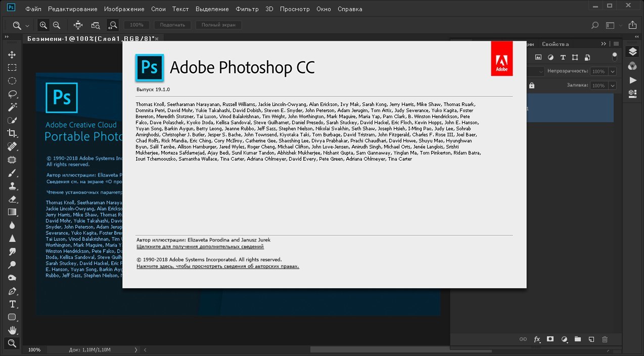
Task: Toggle the adjustment layer filter
Action: point(550,58)
